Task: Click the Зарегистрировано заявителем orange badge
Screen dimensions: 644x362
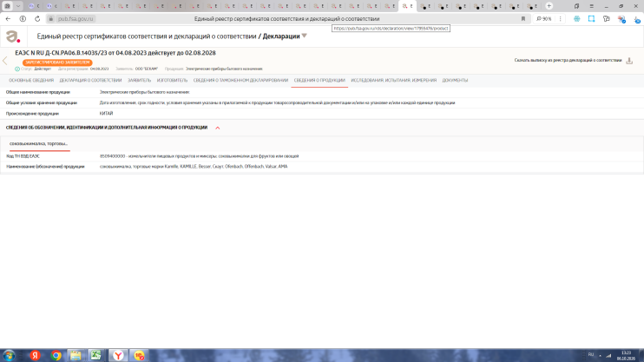Action: pos(57,63)
